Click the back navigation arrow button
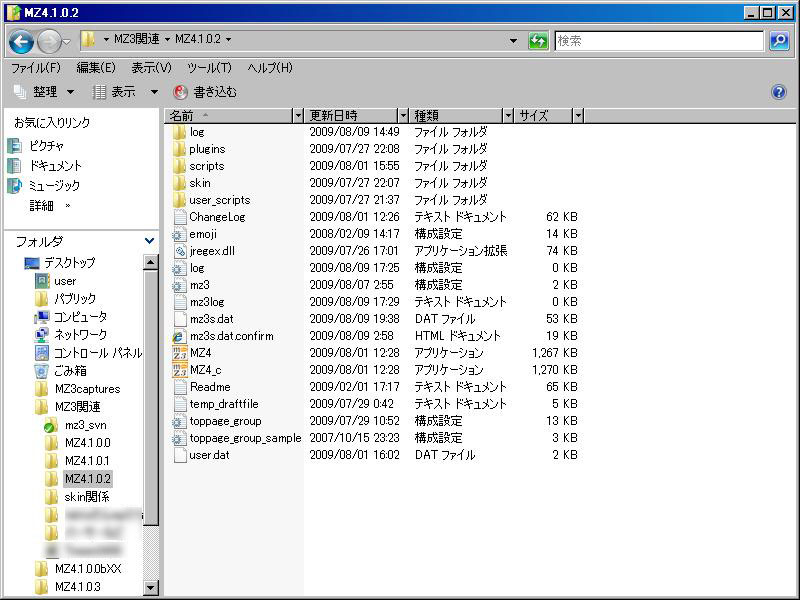Screen dimensions: 800x600 [x=22, y=41]
